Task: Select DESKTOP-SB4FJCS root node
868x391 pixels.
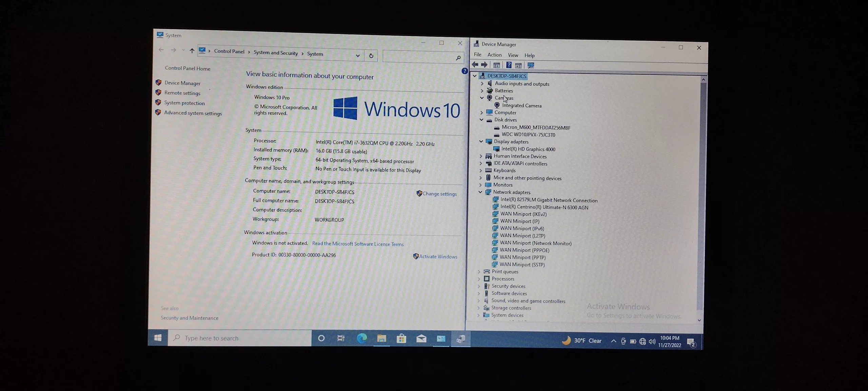Action: click(507, 76)
